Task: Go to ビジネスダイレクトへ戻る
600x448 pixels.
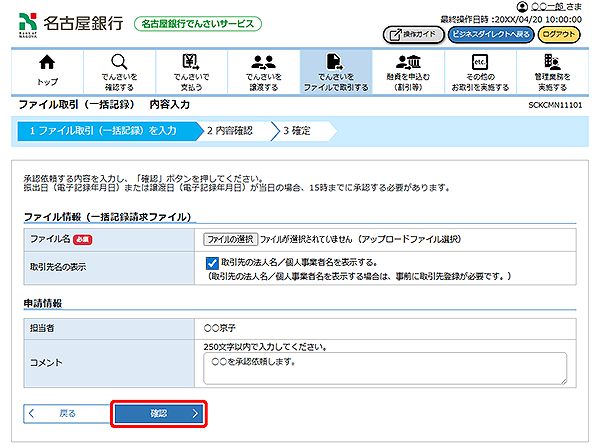Action: (x=490, y=34)
